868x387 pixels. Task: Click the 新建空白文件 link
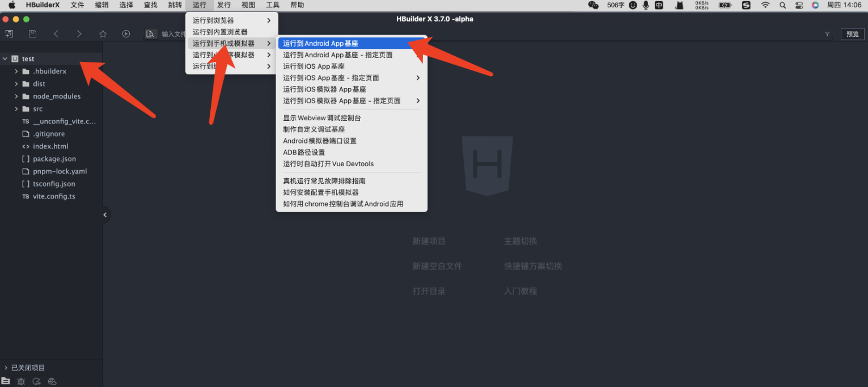click(437, 266)
